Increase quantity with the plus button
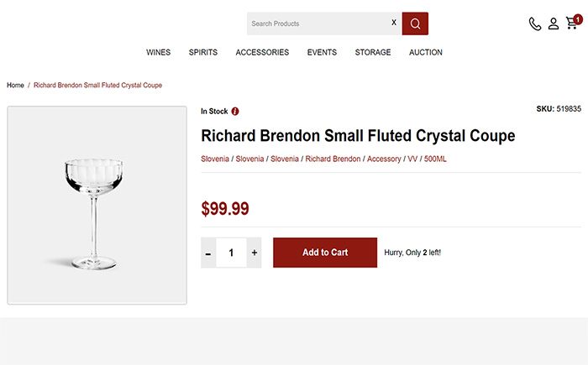Image resolution: width=588 pixels, height=365 pixels. (x=255, y=253)
